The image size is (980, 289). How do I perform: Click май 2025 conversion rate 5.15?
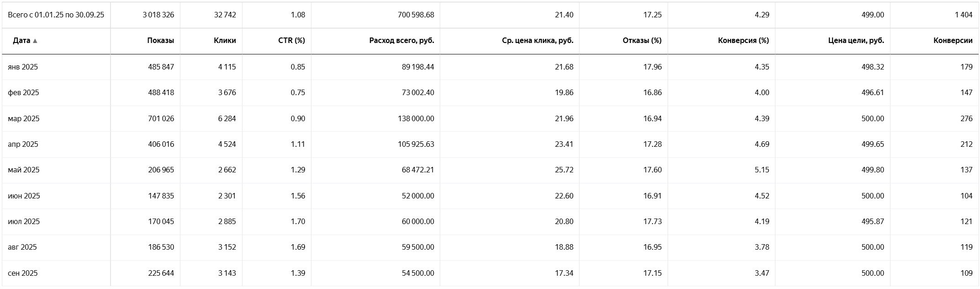point(762,170)
